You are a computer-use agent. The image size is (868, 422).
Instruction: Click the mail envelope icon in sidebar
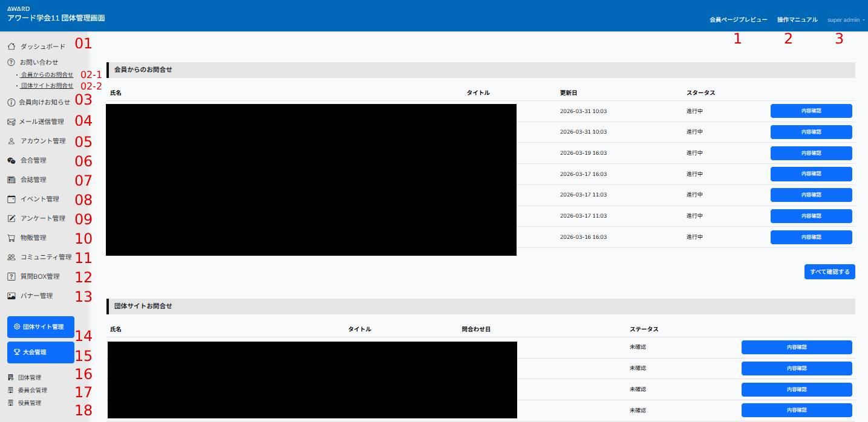point(11,122)
